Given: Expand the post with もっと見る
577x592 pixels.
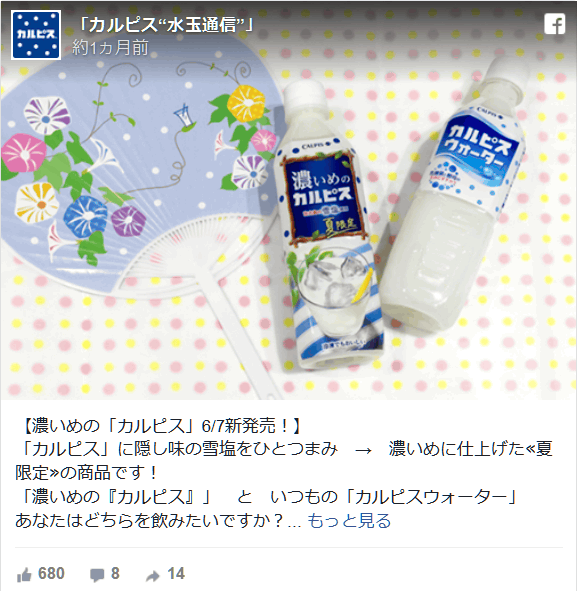Looking at the screenshot, I should pyautogui.click(x=349, y=521).
